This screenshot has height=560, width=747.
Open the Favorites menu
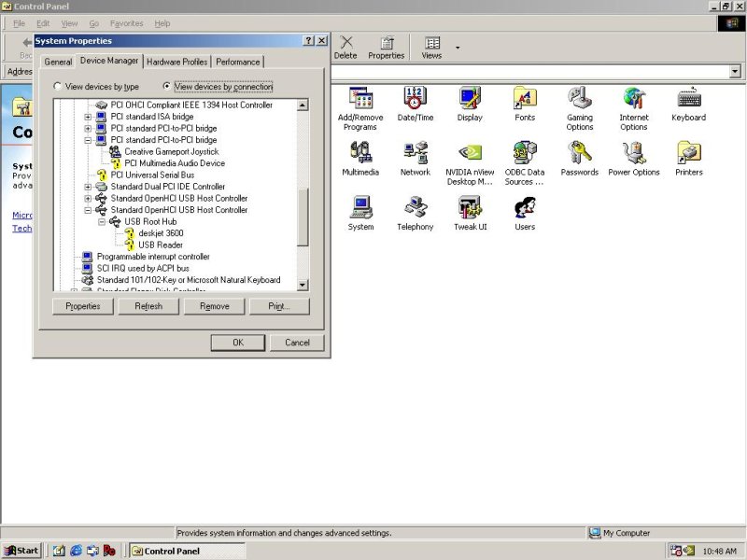click(126, 22)
